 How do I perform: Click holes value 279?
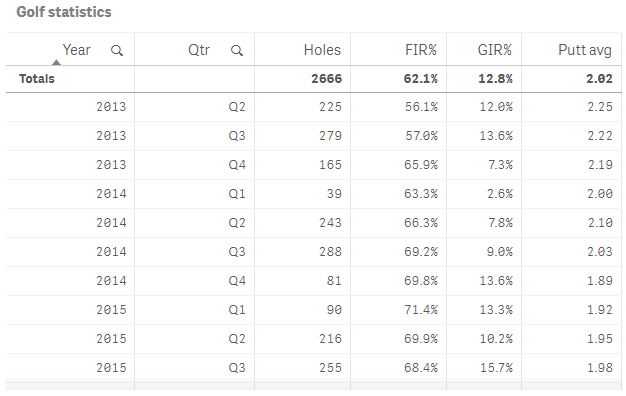(330, 136)
